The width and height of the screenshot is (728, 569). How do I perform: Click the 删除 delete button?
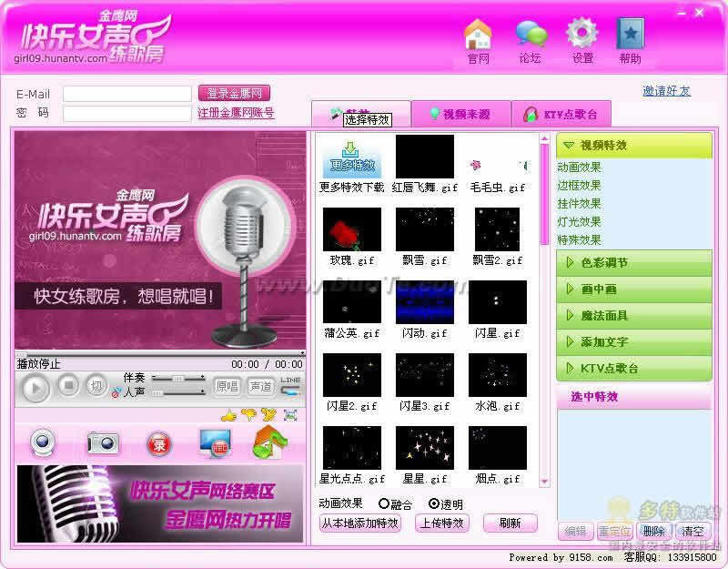point(653,531)
